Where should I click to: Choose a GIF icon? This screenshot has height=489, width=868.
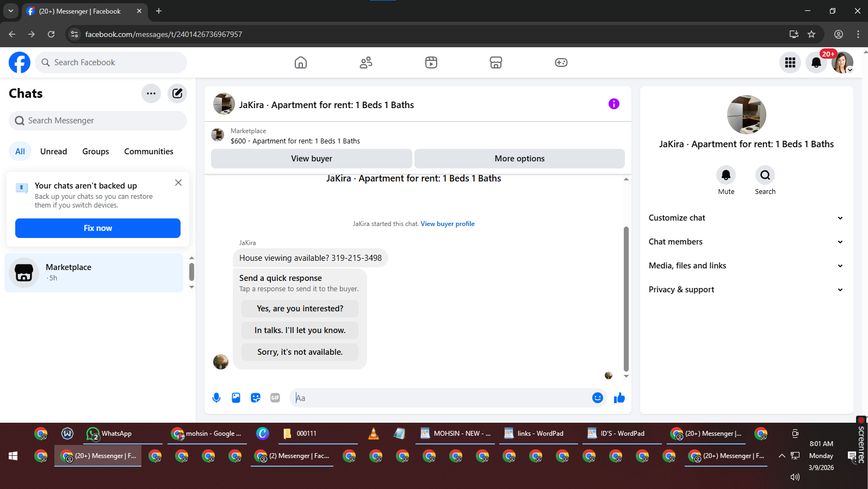click(x=275, y=398)
